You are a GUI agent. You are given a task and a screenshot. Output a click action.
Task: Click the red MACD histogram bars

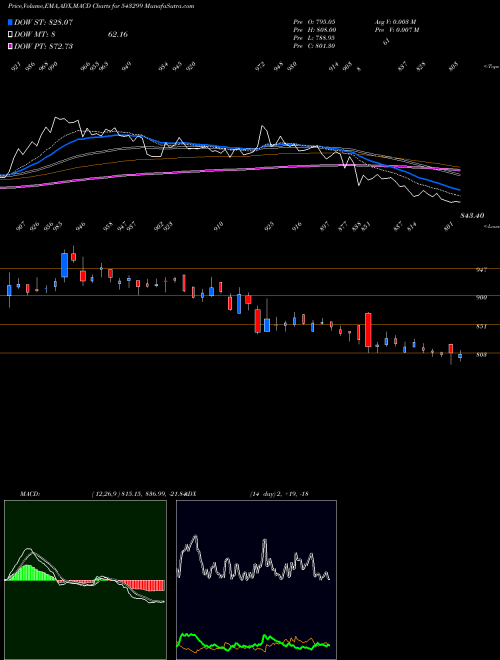145,585
